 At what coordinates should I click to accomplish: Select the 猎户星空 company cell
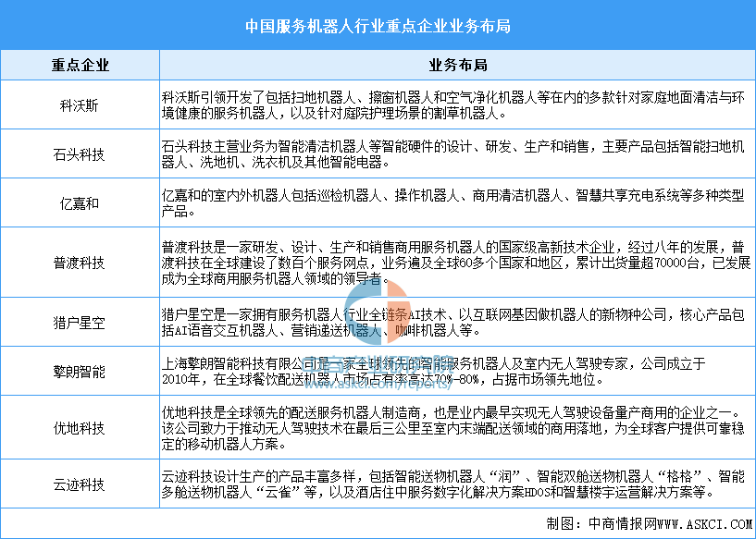79,323
